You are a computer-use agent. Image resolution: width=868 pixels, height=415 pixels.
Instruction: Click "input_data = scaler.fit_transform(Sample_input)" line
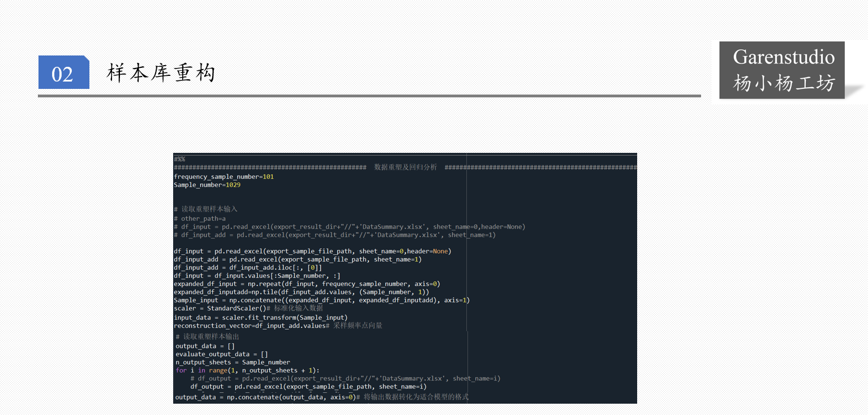(261, 318)
